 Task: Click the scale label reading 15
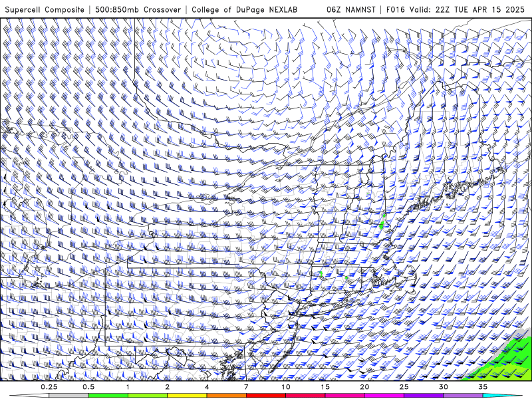coord(325,387)
